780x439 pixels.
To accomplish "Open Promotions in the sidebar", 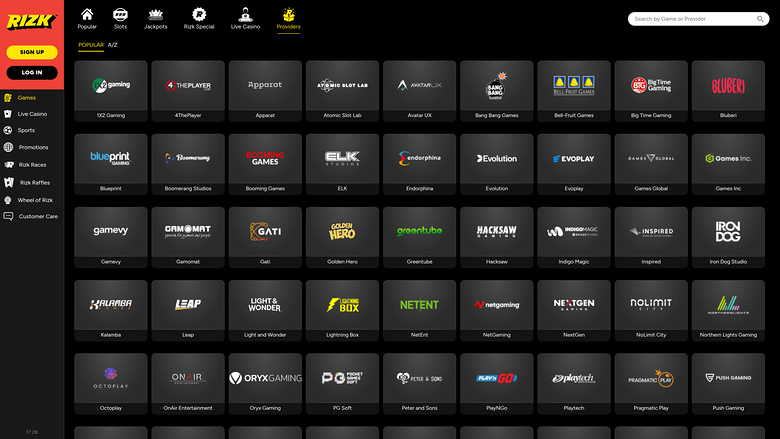I will 32,147.
